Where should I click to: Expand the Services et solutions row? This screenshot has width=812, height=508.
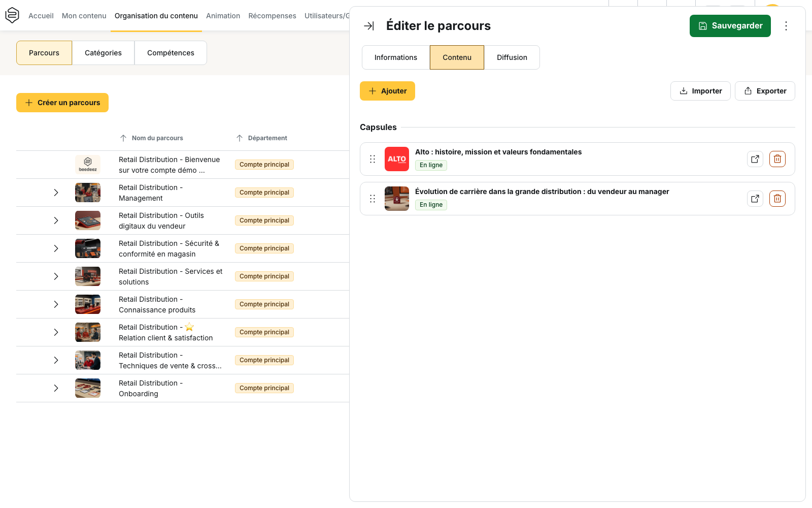[x=56, y=276]
